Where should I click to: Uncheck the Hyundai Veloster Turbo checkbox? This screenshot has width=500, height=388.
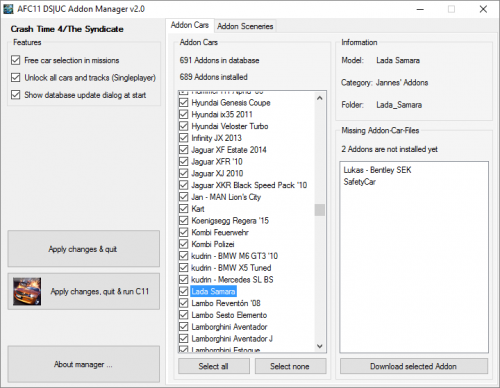click(x=184, y=126)
